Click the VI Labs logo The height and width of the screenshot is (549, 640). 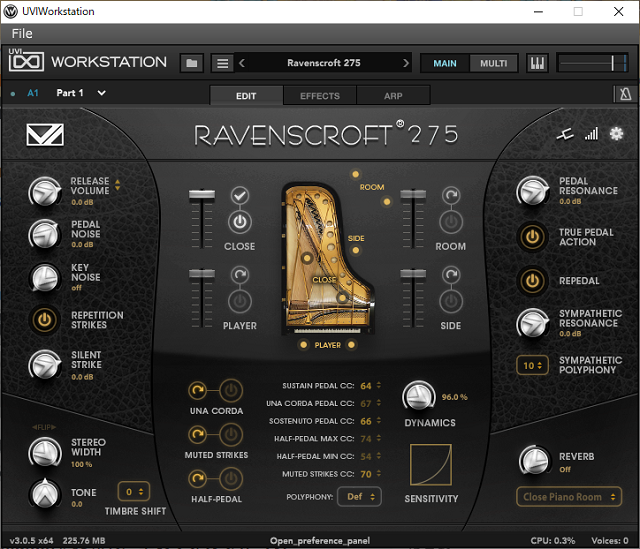point(45,135)
